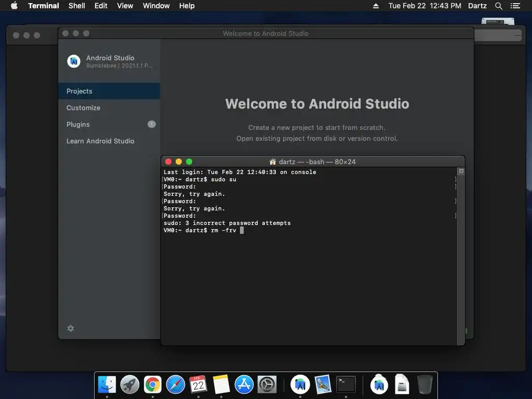Click the 'Last login' line in Terminal
532x399 pixels.
click(x=240, y=172)
